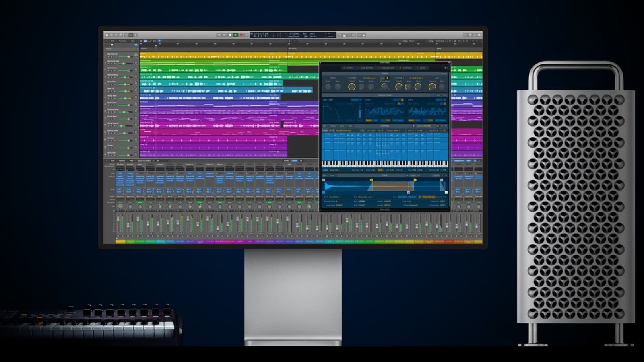Switch to the Mapping tab in Sampler
The width and height of the screenshot is (644, 362).
coord(407,68)
